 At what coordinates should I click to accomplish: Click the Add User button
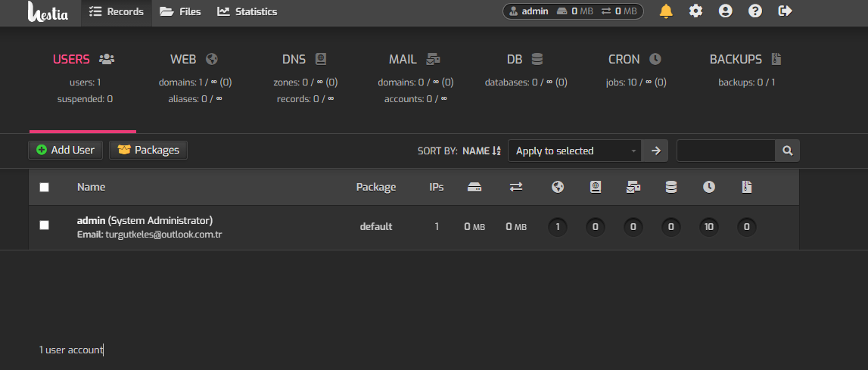(x=65, y=150)
